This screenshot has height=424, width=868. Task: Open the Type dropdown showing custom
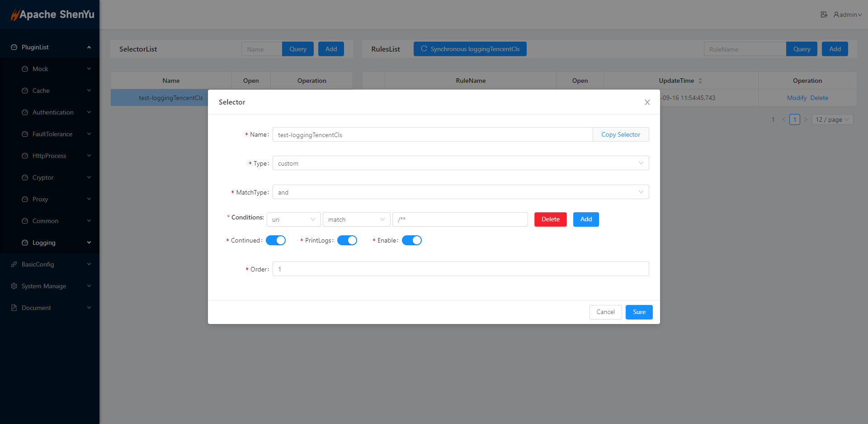(x=460, y=163)
